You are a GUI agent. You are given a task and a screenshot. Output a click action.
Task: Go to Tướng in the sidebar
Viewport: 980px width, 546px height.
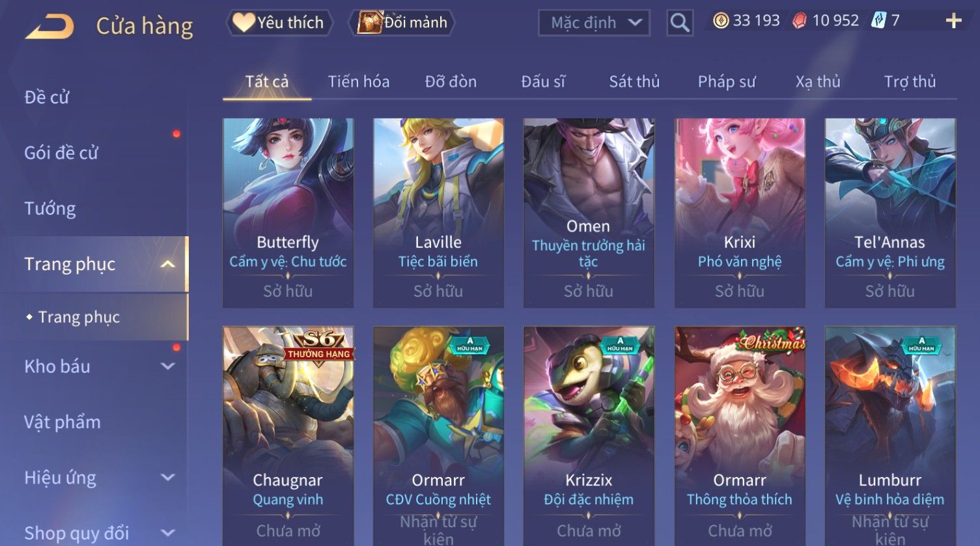pos(50,208)
